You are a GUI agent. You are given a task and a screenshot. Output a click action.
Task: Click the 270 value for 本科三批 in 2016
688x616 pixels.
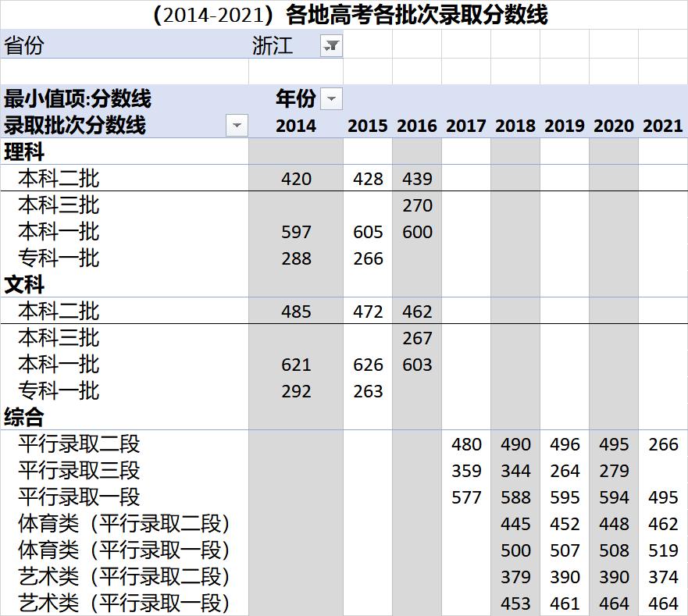click(x=418, y=205)
